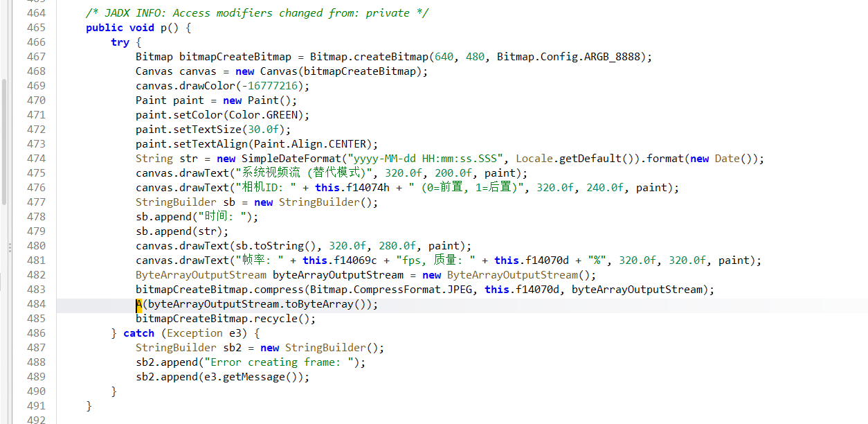Click line number 474 in the gutter
This screenshot has height=424, width=868.
coord(35,159)
